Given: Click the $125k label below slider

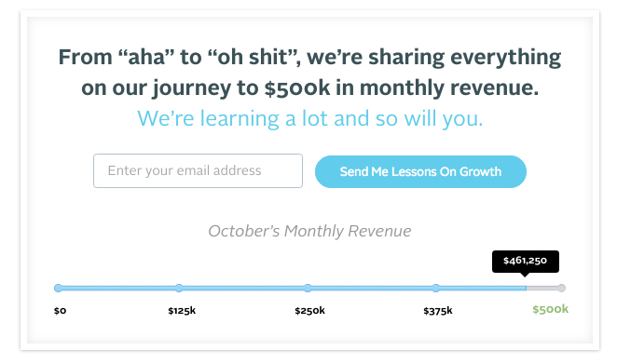Looking at the screenshot, I should (182, 311).
